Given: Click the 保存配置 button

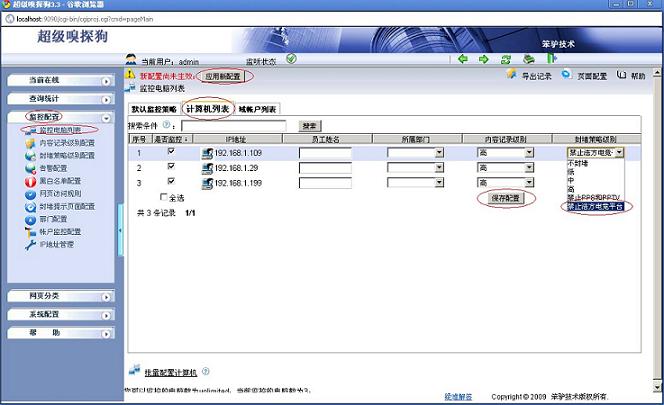Looking at the screenshot, I should coord(507,198).
